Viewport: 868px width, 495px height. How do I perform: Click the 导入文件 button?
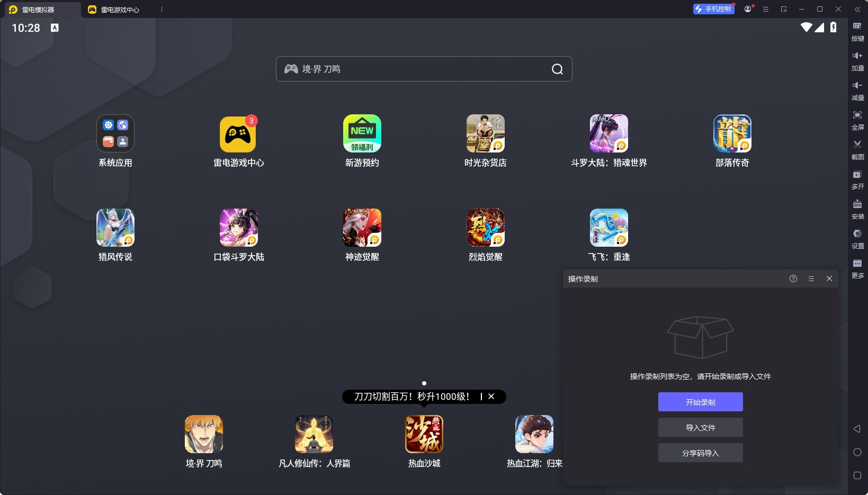coord(701,427)
